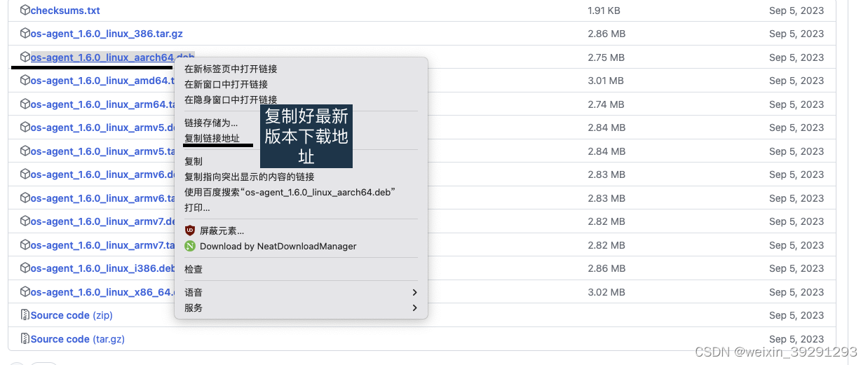Open the os-agent_1.6.0_linux_x86_64 asset link

[102, 292]
